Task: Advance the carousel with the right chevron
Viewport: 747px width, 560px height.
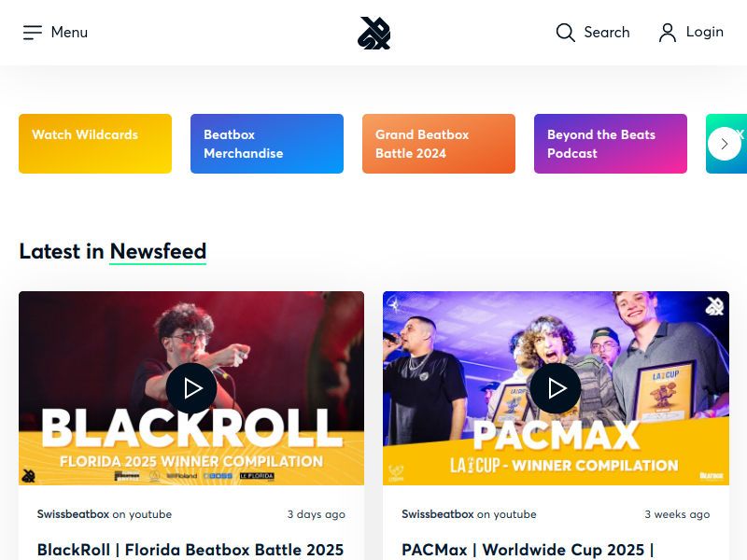Action: click(725, 144)
